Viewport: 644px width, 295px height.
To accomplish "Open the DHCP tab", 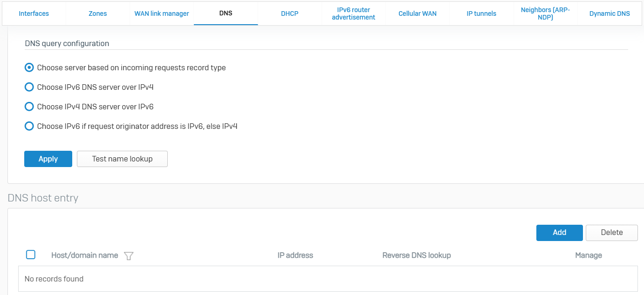I will 289,13.
